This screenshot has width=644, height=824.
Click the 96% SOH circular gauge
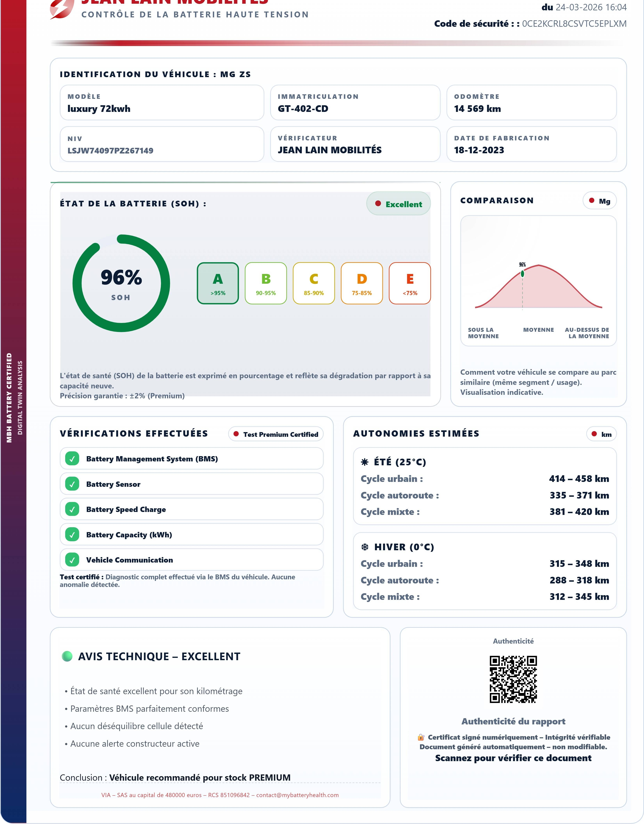point(121,283)
